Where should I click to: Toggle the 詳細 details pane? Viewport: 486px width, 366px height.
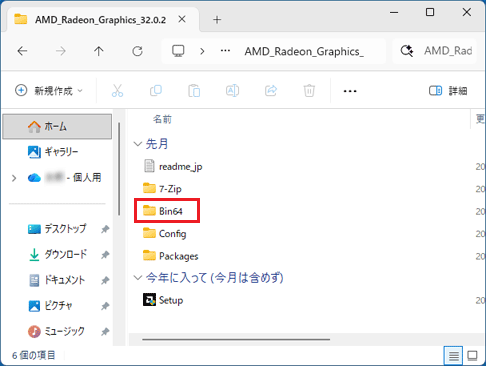(448, 91)
